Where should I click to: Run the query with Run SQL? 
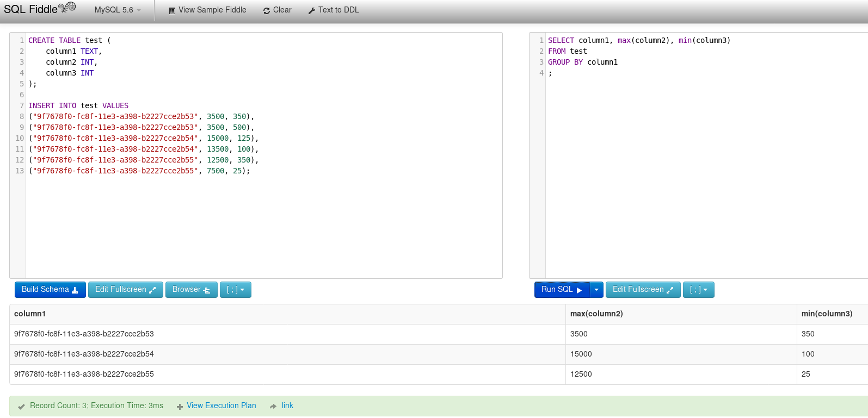click(562, 290)
